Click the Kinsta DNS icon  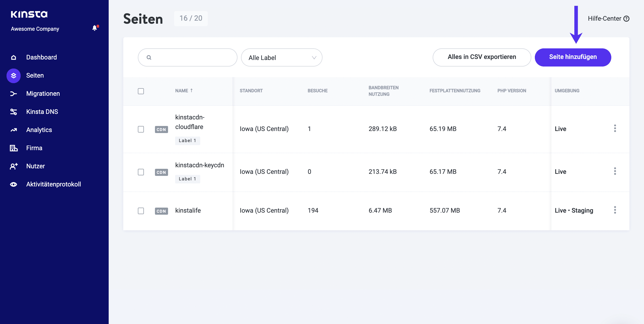(14, 112)
